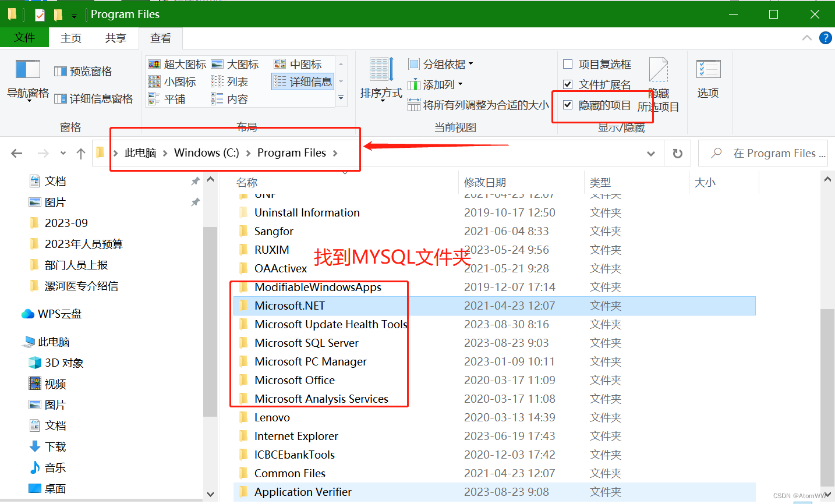Open Sort by (排序方式) menu
The width and height of the screenshot is (835, 504).
click(x=381, y=80)
